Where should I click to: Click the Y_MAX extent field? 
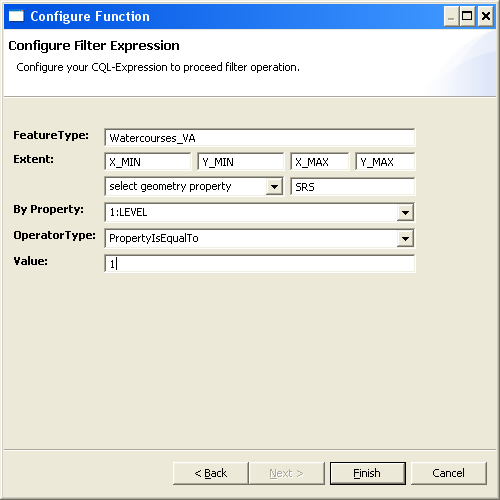pos(385,162)
